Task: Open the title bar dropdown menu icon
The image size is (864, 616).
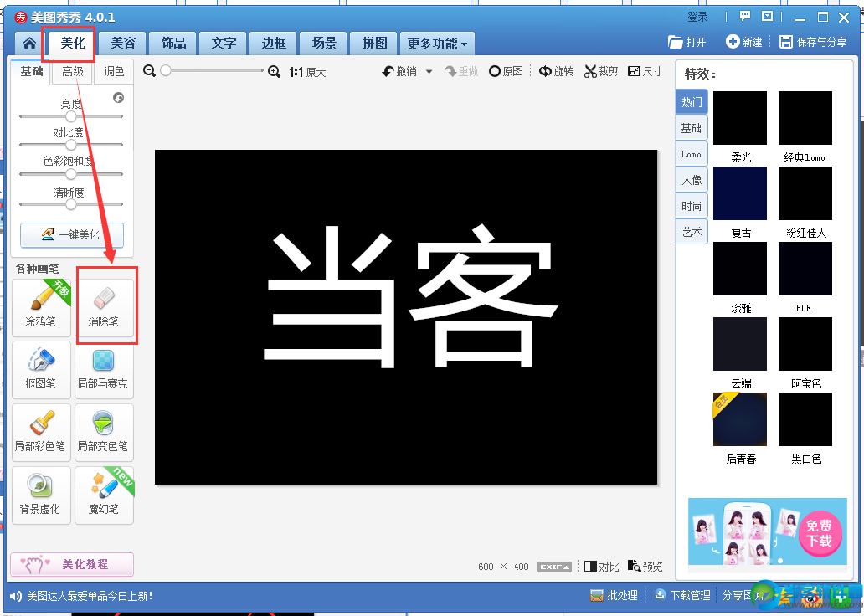Action: tap(767, 17)
